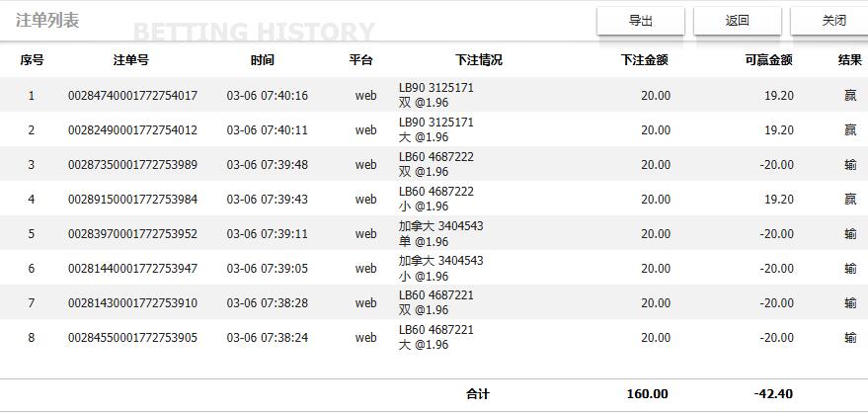This screenshot has height=414, width=868.
Task: Click the 导出 export button
Action: (x=641, y=21)
